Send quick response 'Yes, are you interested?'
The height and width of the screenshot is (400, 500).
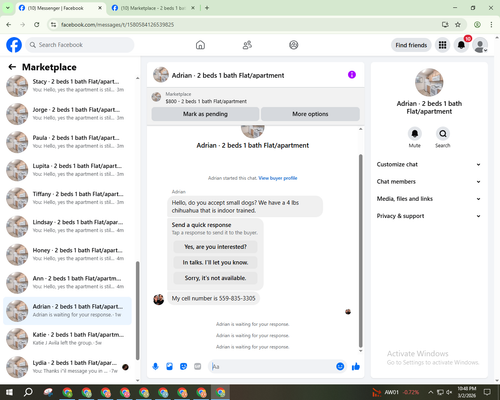(x=215, y=247)
